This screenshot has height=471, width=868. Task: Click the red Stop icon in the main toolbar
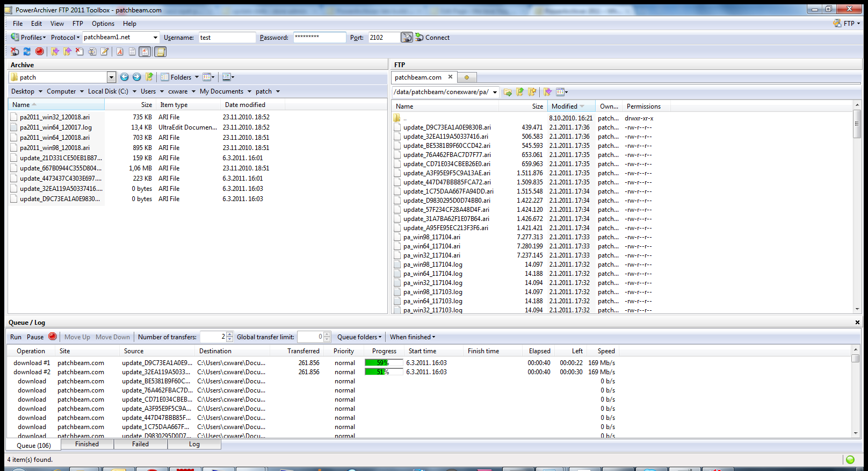pyautogui.click(x=40, y=52)
